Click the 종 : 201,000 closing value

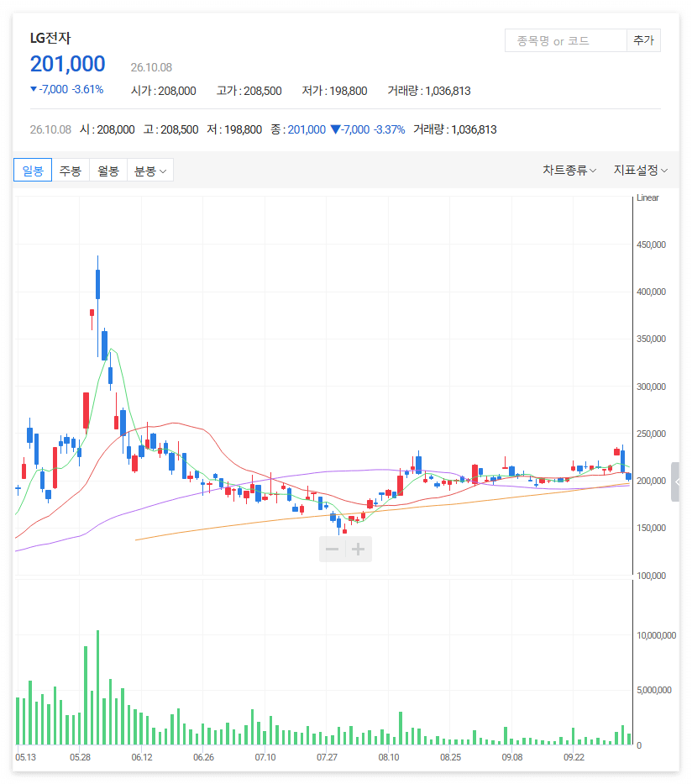(x=298, y=130)
